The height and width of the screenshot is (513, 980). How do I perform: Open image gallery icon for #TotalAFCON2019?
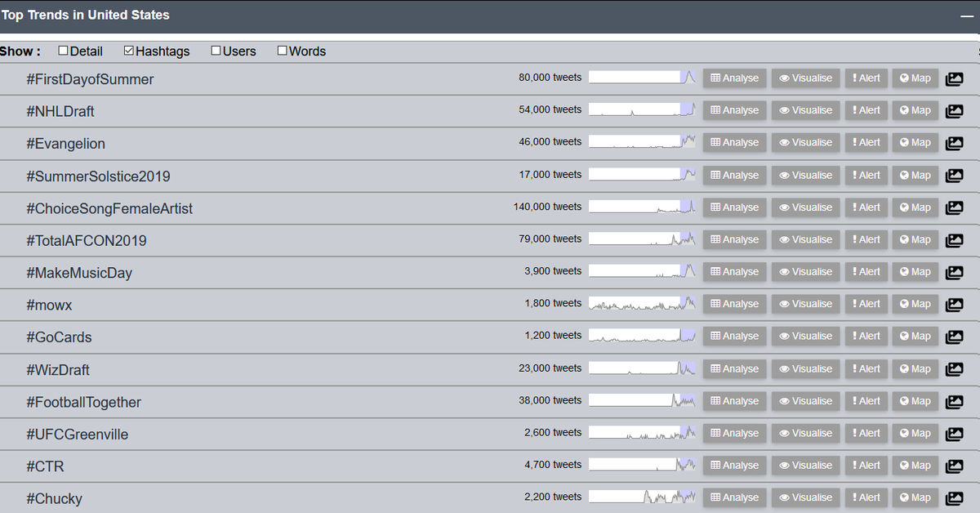tap(954, 240)
